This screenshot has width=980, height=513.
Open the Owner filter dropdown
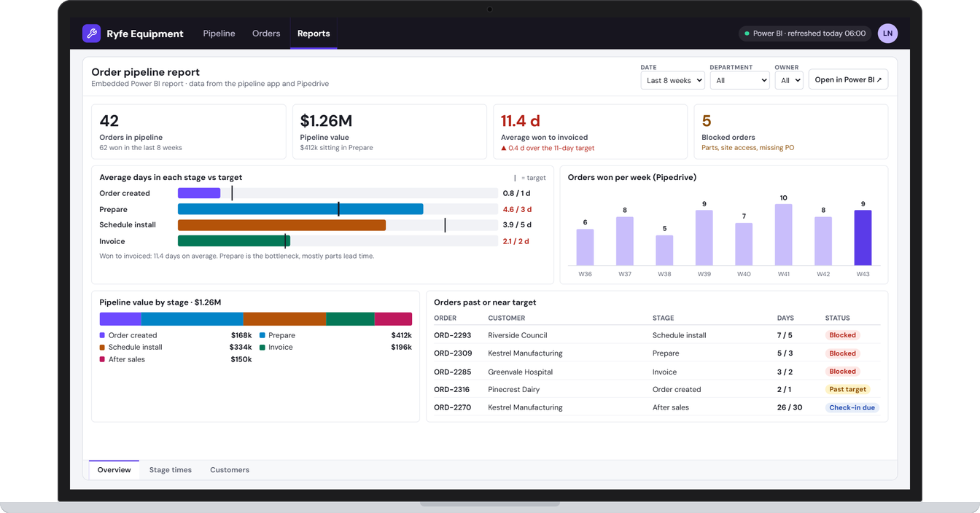(x=789, y=80)
